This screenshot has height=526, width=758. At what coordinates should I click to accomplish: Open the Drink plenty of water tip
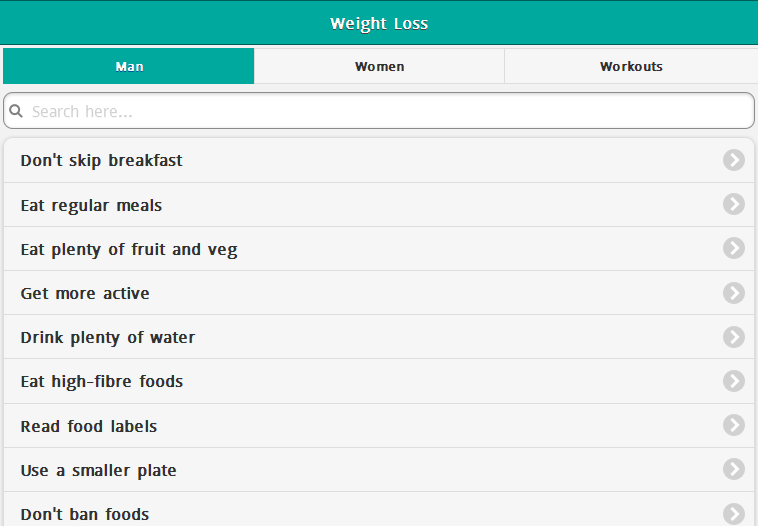(x=108, y=337)
